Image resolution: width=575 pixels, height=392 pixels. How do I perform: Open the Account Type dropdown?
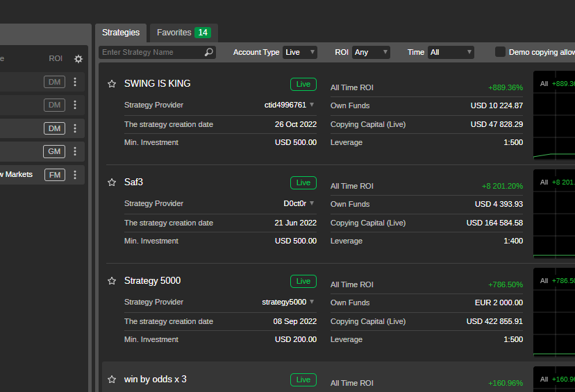coord(299,53)
